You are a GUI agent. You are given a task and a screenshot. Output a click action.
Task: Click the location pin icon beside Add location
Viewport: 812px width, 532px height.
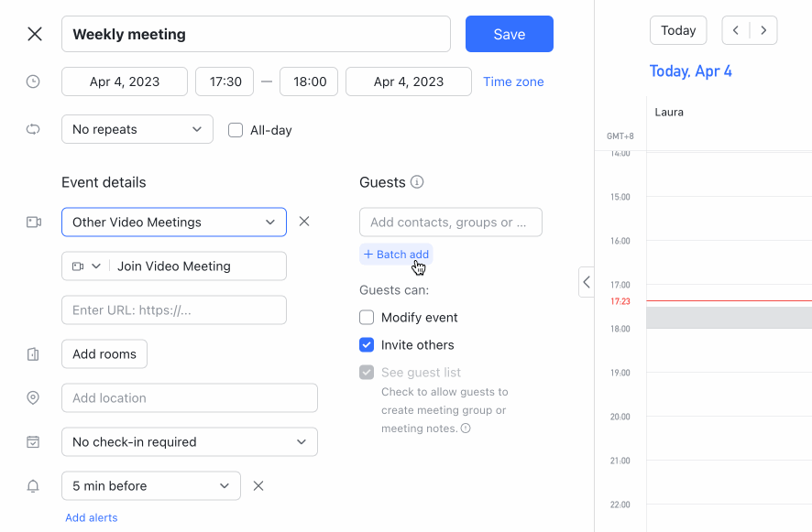33,397
